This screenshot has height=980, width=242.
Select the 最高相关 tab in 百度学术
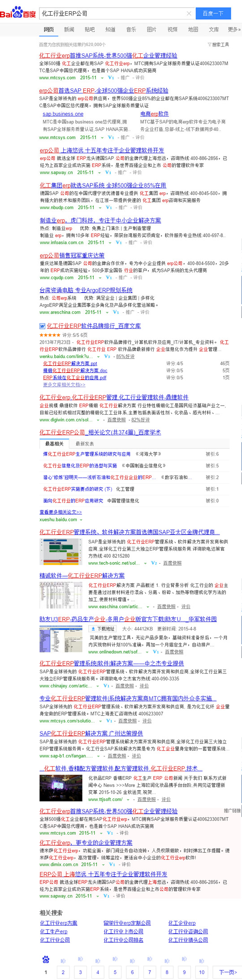click(x=54, y=443)
